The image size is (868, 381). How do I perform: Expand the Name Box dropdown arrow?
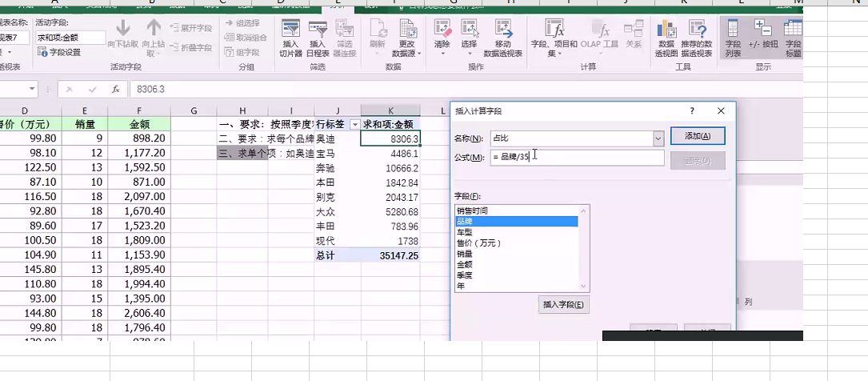31,89
